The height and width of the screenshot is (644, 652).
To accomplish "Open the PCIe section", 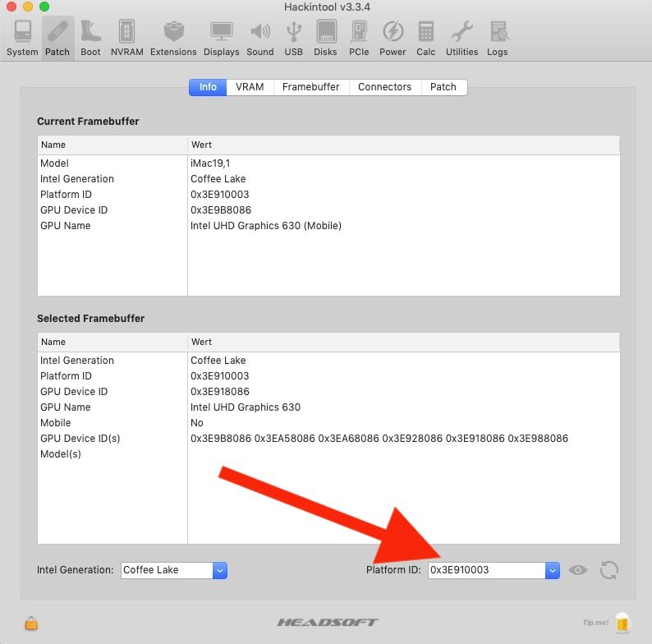I will 359,39.
